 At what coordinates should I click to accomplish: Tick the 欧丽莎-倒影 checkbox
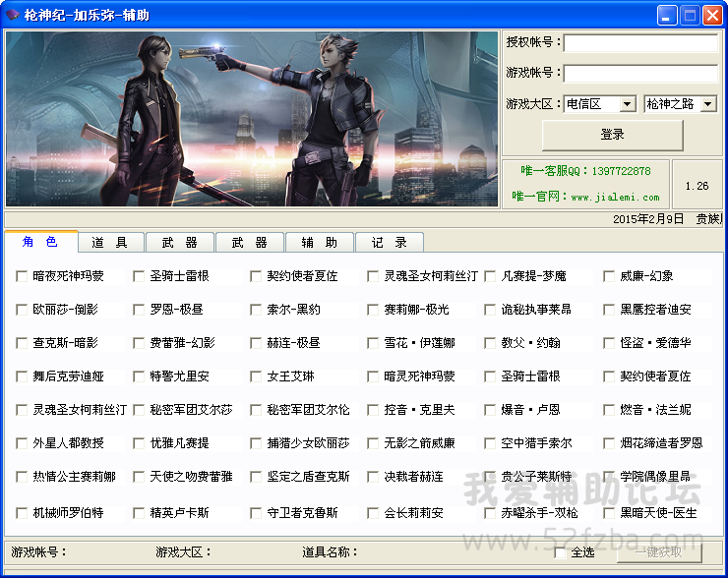(22, 310)
